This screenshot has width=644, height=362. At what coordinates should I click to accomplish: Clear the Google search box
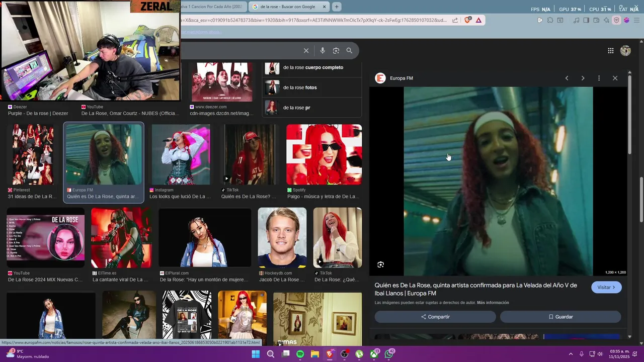(x=306, y=51)
